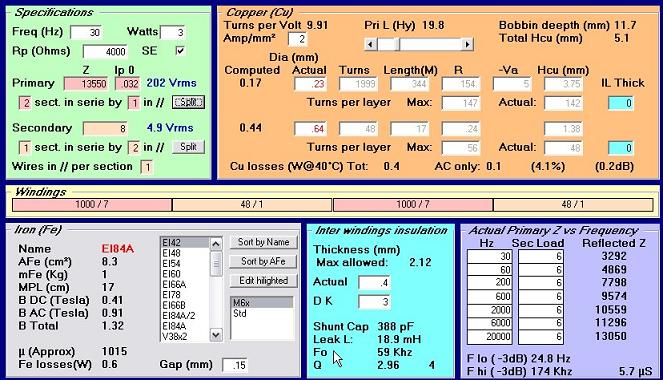663x380 pixels.
Task: Click the Secondary Split button
Action: click(189, 147)
